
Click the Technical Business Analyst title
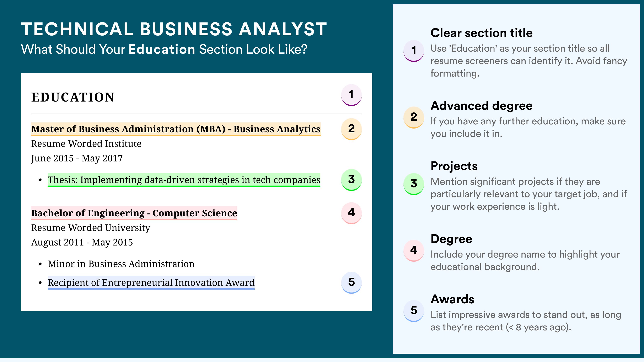[x=174, y=29]
